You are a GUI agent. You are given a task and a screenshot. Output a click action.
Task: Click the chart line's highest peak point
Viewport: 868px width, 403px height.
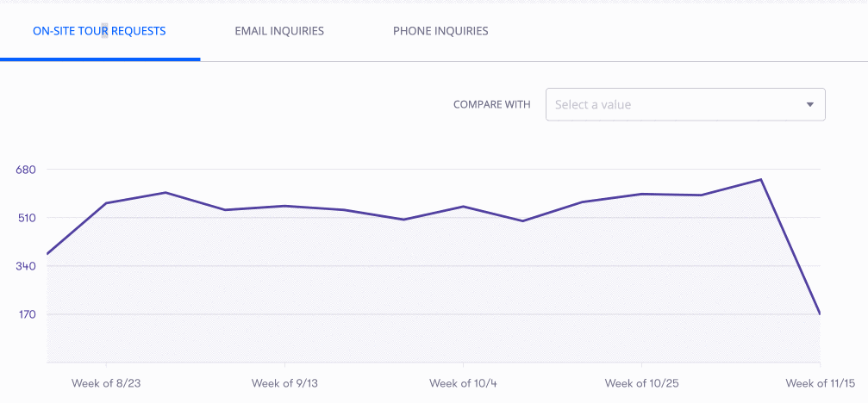(760, 179)
